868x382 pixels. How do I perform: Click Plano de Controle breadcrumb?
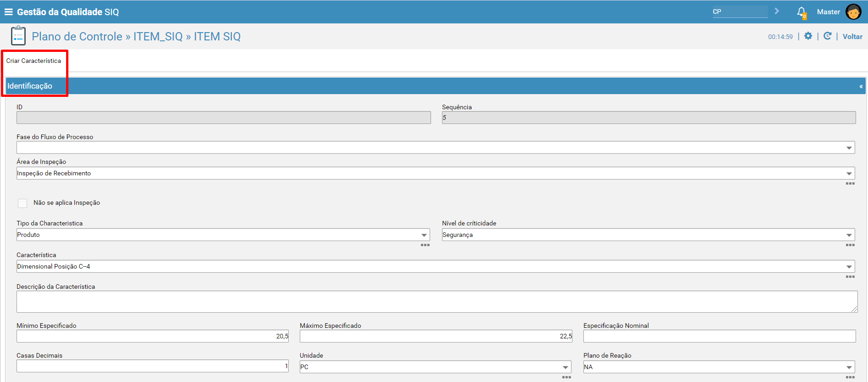[x=77, y=36]
